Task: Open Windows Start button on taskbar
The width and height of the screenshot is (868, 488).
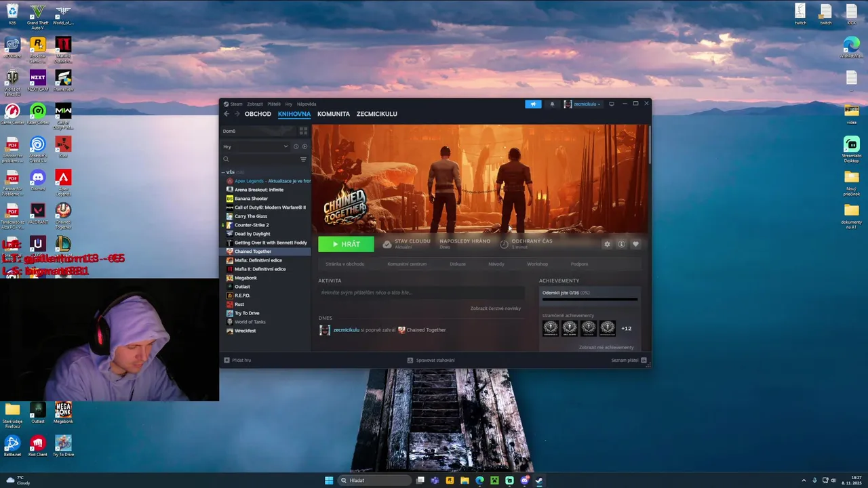Action: pyautogui.click(x=329, y=481)
